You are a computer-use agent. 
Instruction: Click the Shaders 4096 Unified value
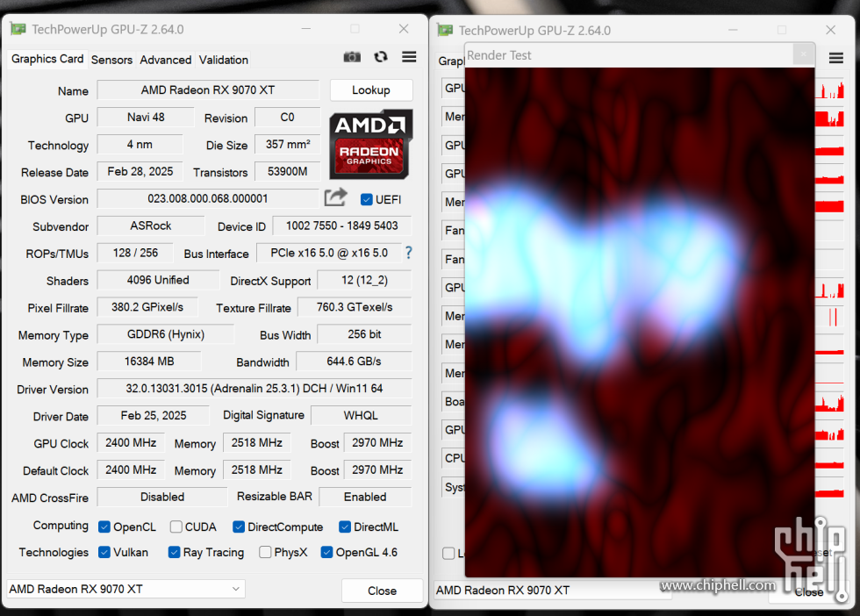click(x=158, y=280)
